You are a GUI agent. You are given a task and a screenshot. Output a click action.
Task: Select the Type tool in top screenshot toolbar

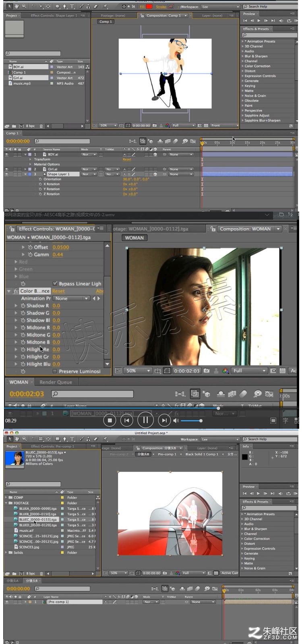(x=72, y=6)
